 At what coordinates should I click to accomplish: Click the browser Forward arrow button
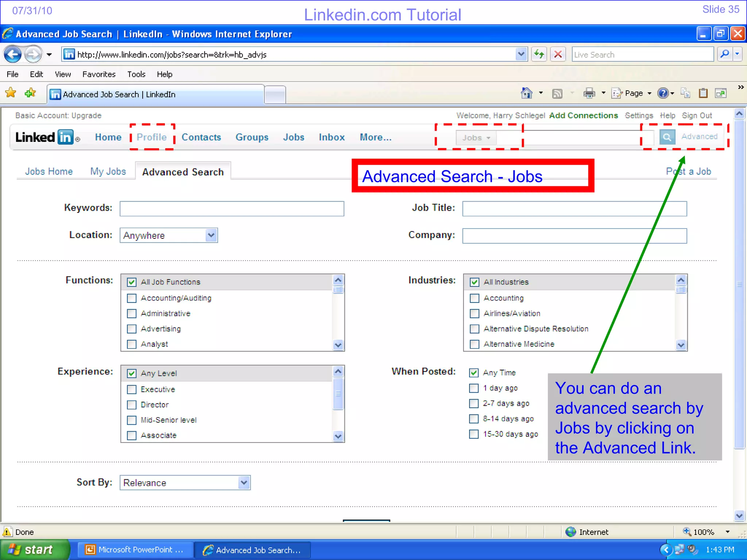click(34, 55)
